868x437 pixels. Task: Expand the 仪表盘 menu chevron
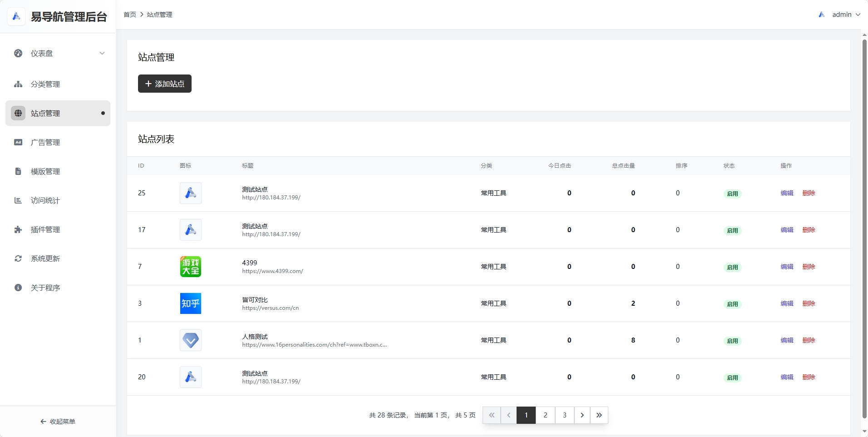[x=102, y=53]
